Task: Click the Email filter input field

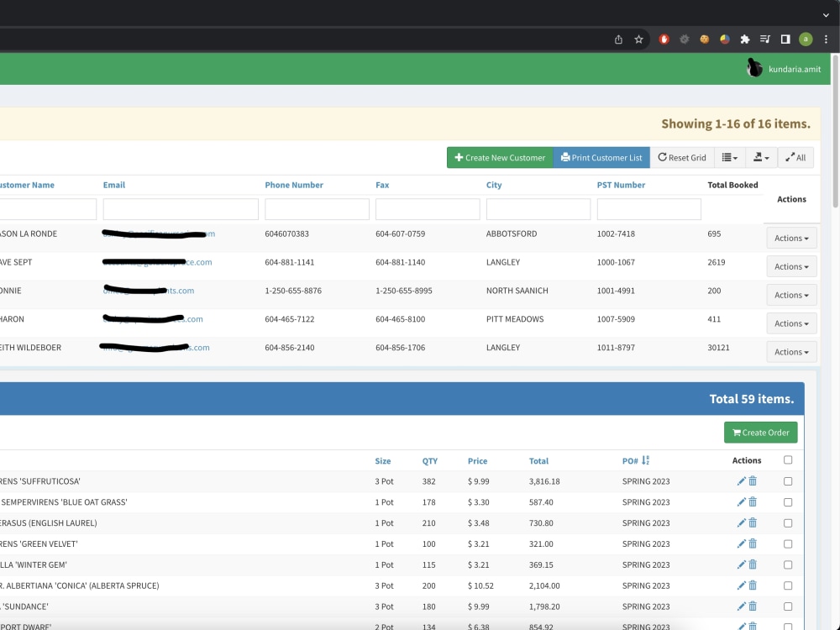Action: [181, 209]
